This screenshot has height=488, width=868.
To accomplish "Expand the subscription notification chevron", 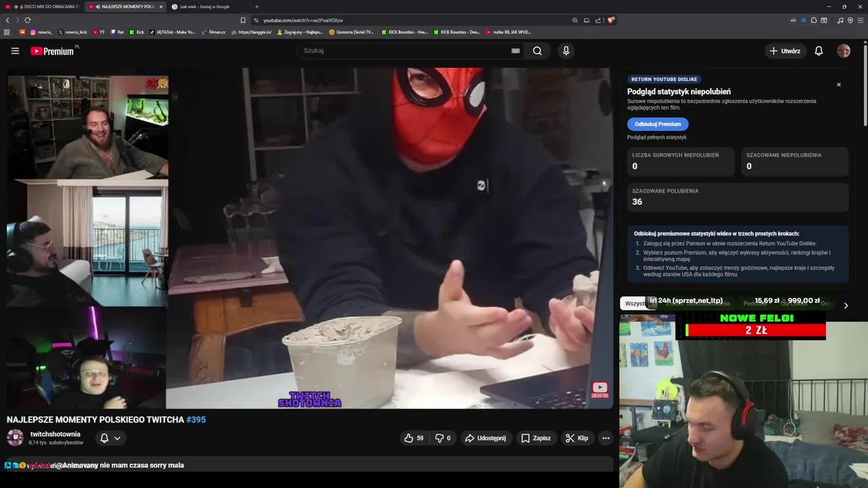I will [117, 438].
